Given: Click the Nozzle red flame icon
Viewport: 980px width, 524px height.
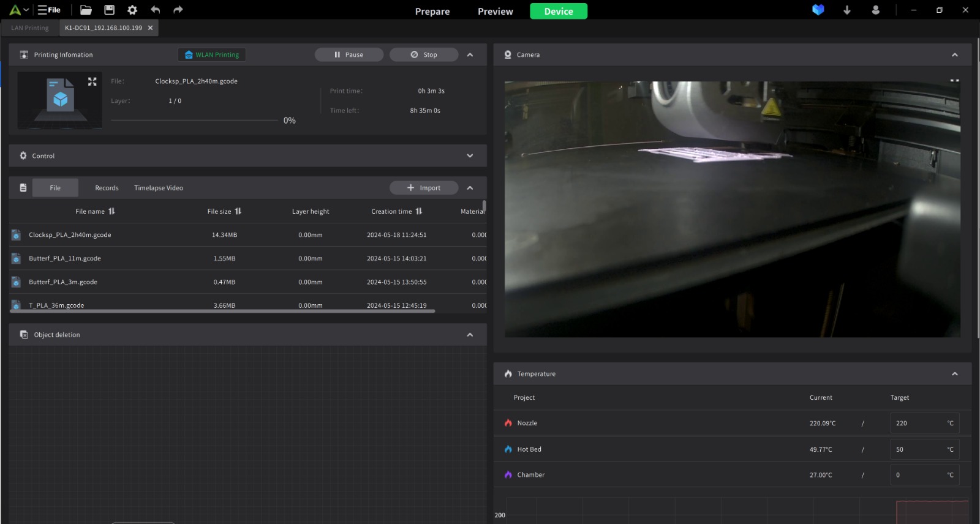Looking at the screenshot, I should click(x=508, y=423).
